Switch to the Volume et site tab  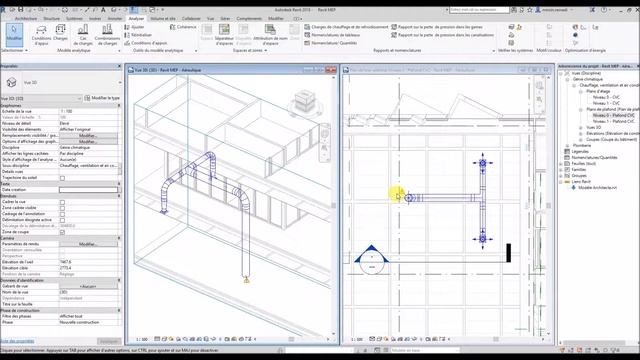pyautogui.click(x=163, y=18)
